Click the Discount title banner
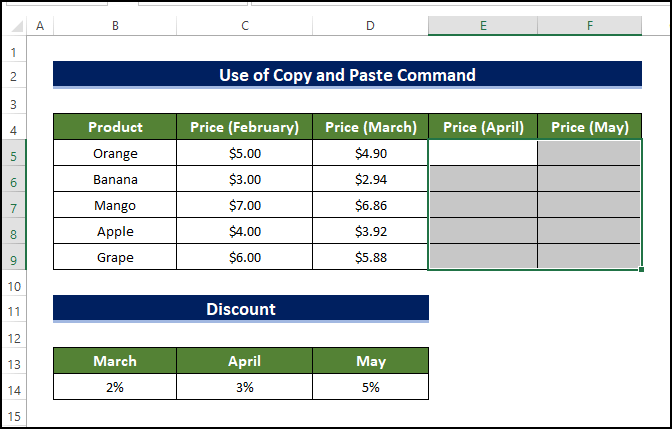 [240, 309]
